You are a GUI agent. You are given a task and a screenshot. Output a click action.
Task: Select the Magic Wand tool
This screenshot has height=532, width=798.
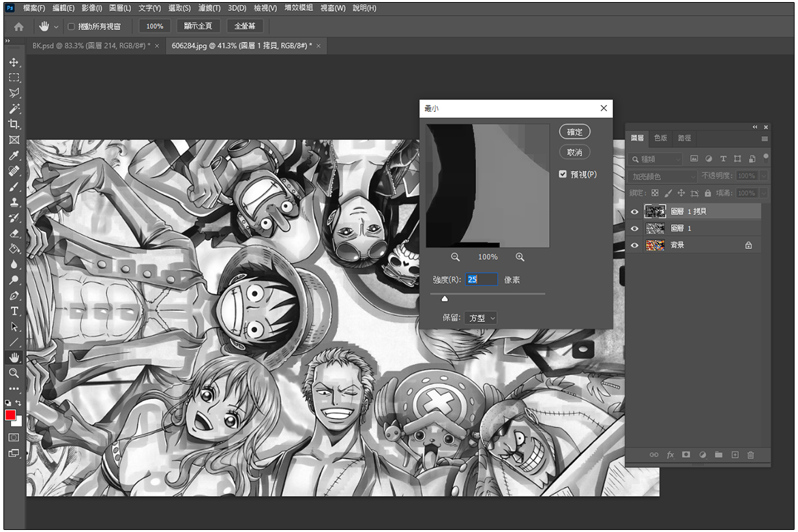click(x=14, y=108)
